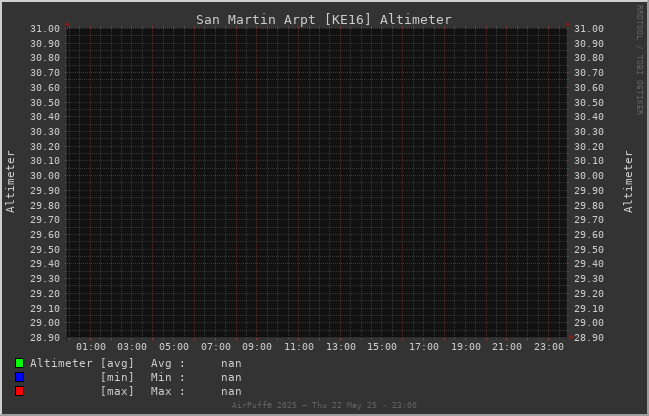
Task: Click the left axis 29.50 label
Action: (x=45, y=250)
